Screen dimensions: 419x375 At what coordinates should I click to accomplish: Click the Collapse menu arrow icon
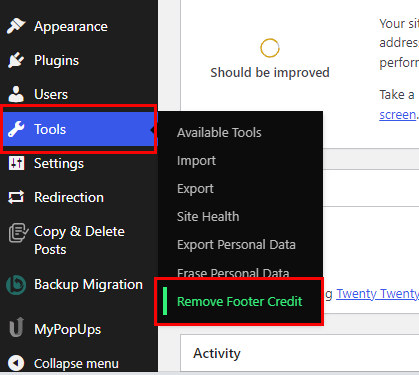click(16, 363)
